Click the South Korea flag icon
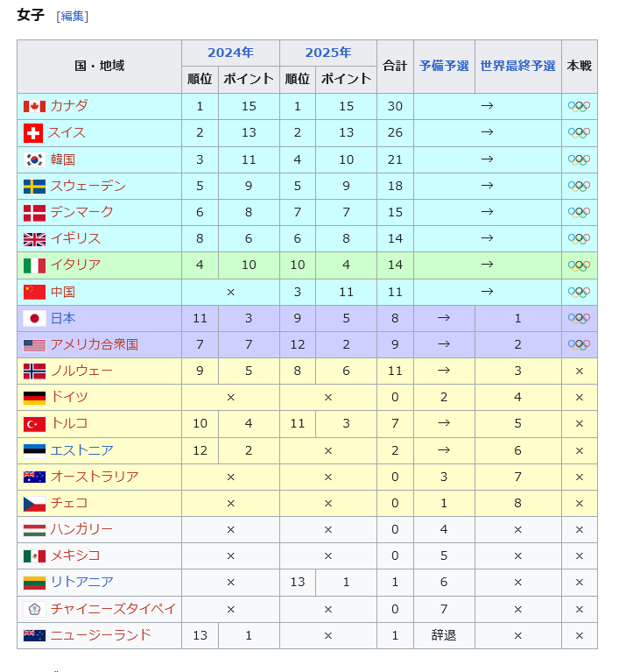Screen dimensions: 619x672 point(34,159)
